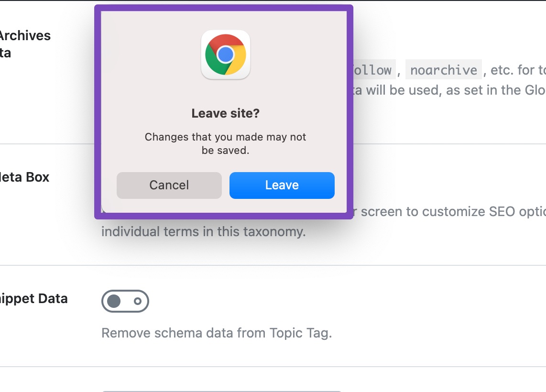Viewport: 546px width, 392px height.
Task: Click the Snippet Data field label
Action: (33, 298)
